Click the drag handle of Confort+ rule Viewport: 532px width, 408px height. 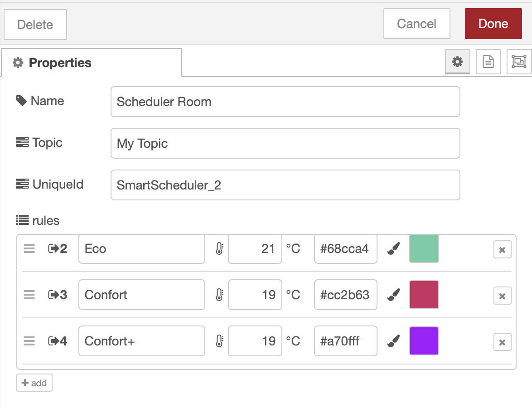29,341
